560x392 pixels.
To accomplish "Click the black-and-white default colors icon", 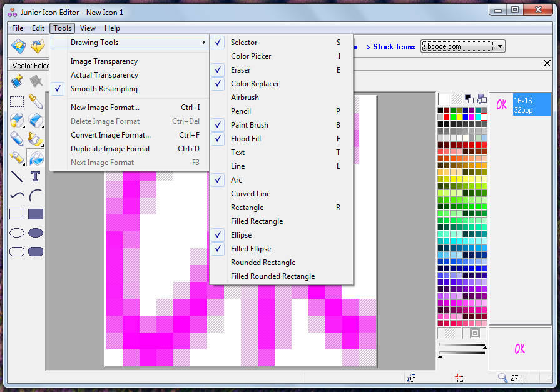I will point(469,99).
